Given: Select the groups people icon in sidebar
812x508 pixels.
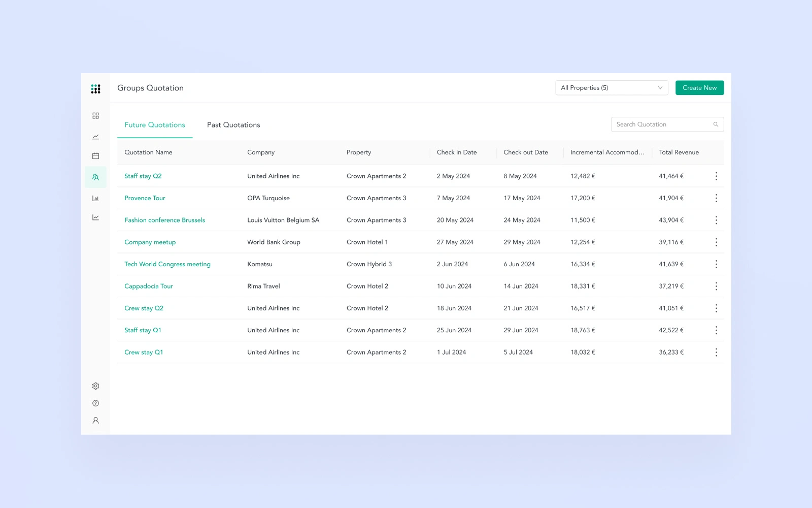Looking at the screenshot, I should [x=95, y=177].
